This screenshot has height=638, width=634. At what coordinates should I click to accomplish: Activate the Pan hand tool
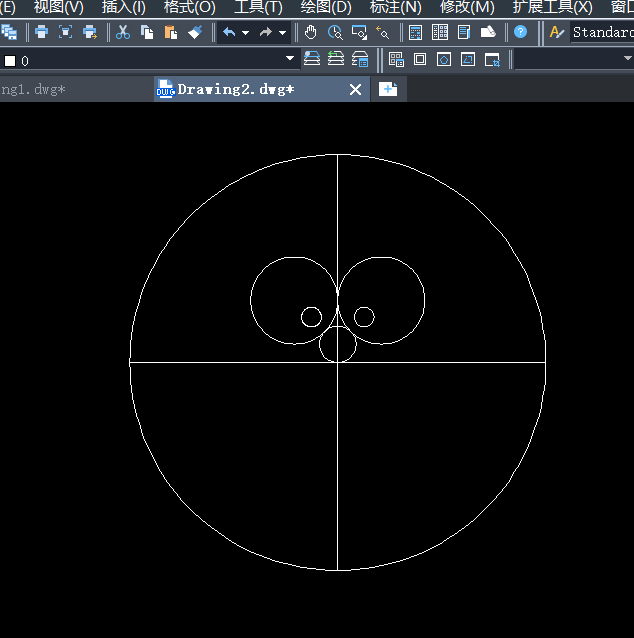click(x=310, y=32)
